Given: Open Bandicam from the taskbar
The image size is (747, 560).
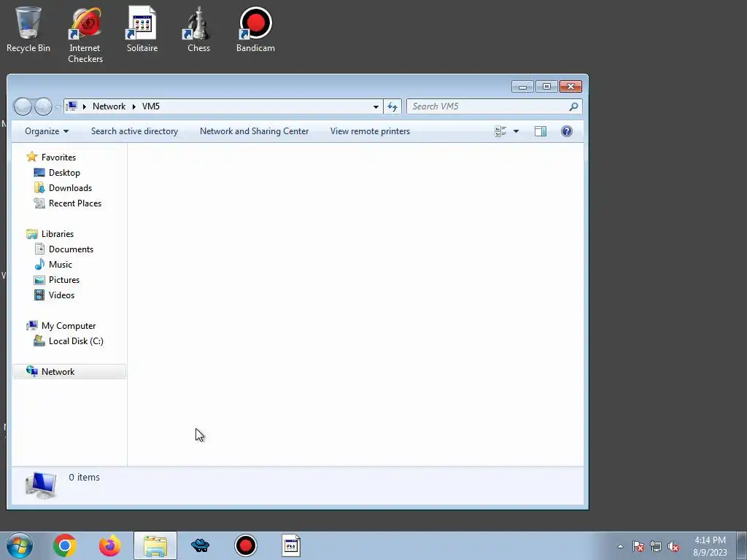Looking at the screenshot, I should (246, 545).
